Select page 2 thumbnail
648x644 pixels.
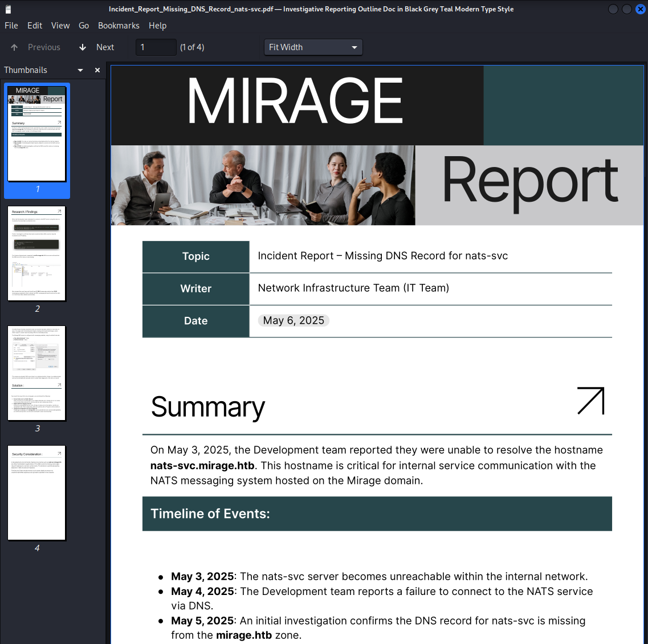[x=37, y=254]
